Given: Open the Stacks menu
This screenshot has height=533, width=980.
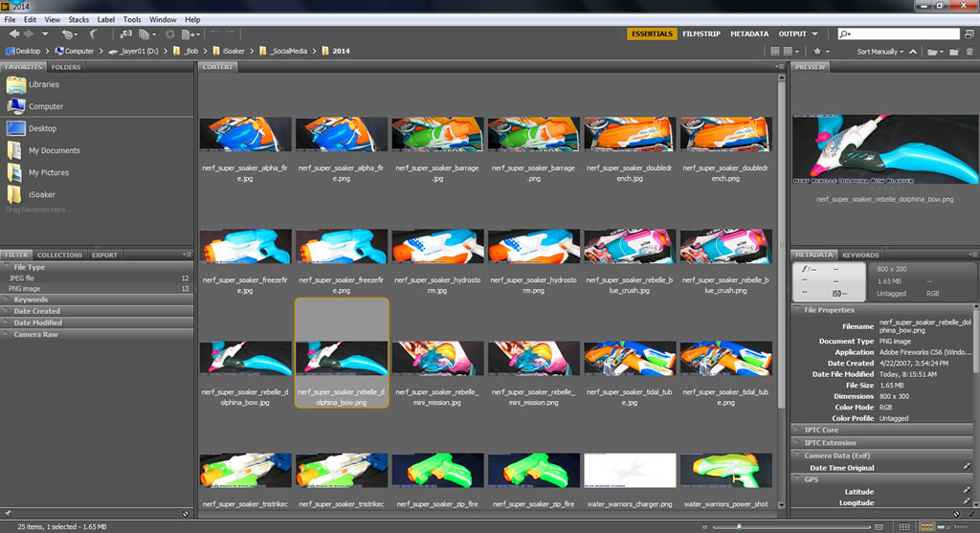Looking at the screenshot, I should pos(78,19).
